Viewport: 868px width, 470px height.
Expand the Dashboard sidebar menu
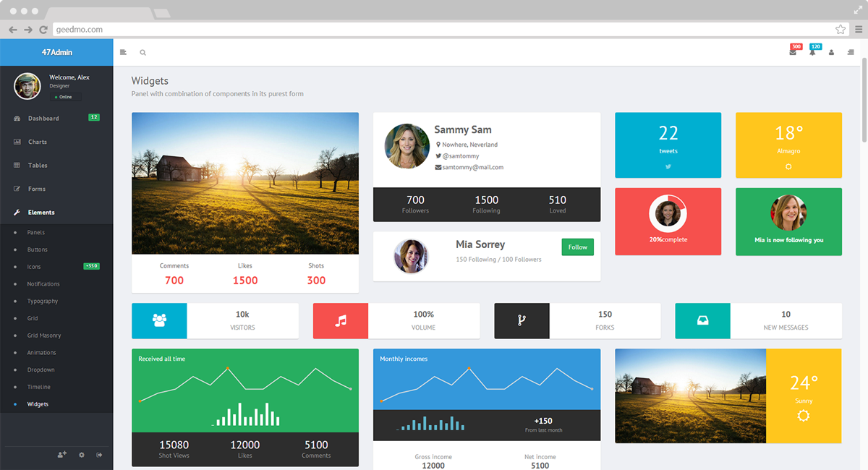(43, 119)
